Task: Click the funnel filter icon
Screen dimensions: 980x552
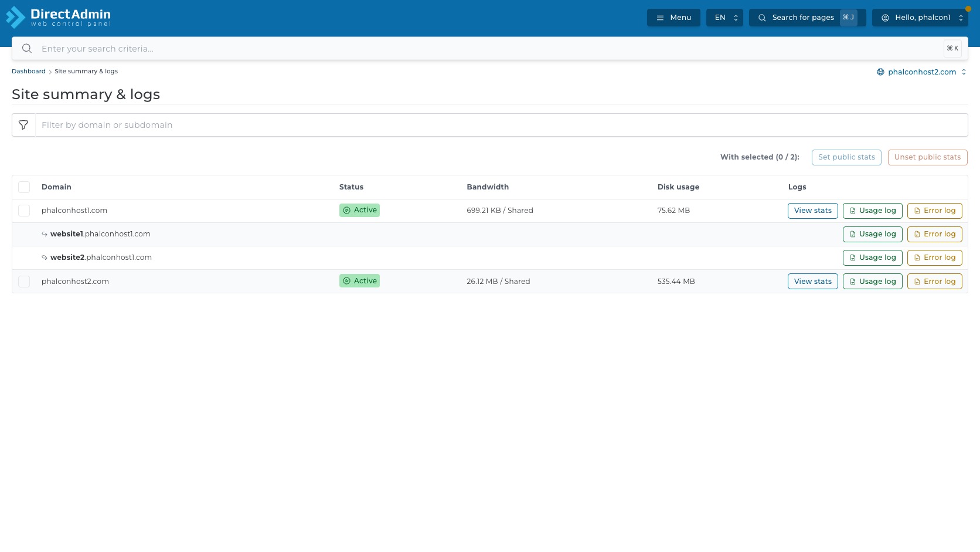Action: coord(23,125)
